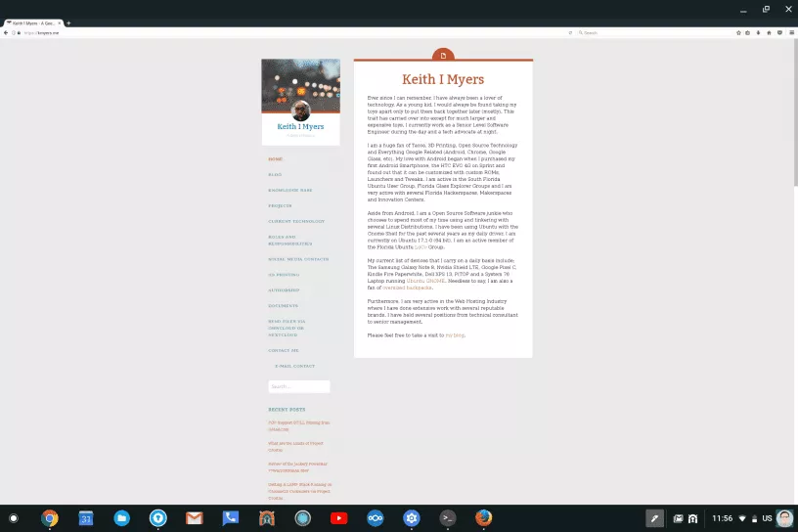This screenshot has width=798, height=532.
Task: Open the Settings gear in shelf
Action: point(412,517)
